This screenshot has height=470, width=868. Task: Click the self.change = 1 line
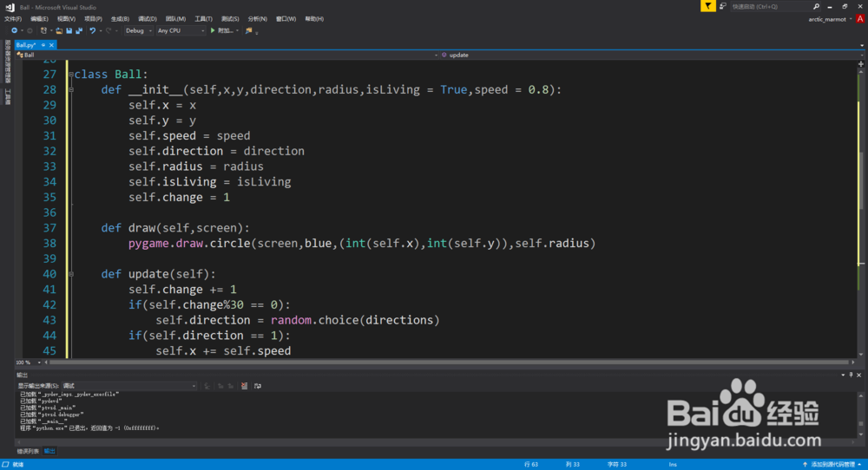click(x=180, y=198)
